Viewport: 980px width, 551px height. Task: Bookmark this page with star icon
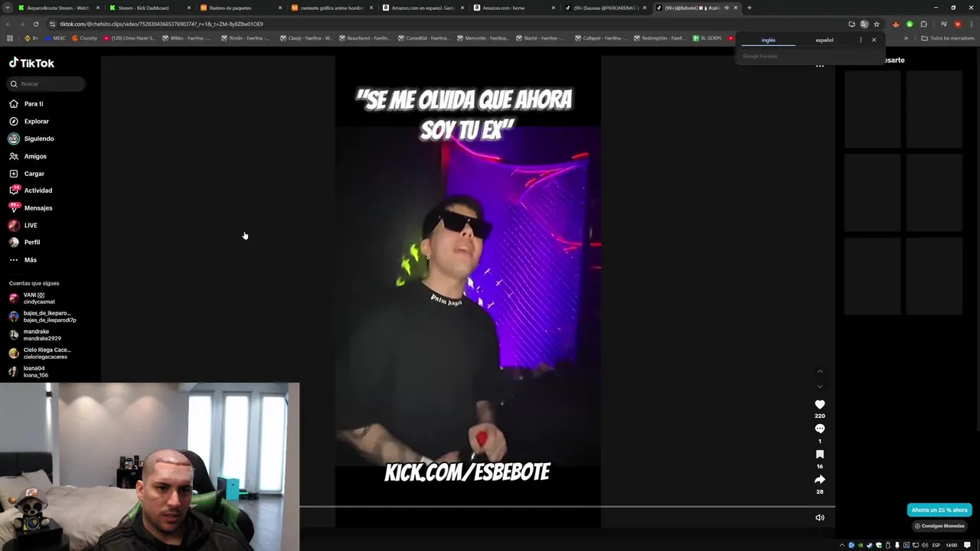tap(877, 24)
